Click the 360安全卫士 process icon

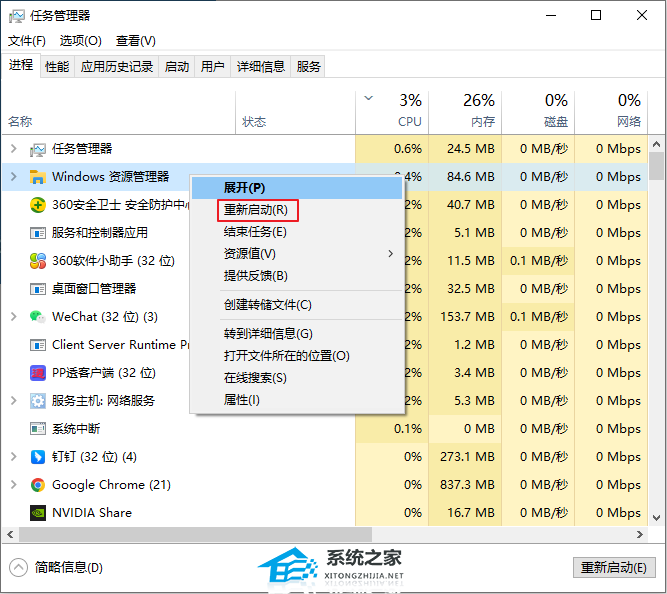[37, 205]
